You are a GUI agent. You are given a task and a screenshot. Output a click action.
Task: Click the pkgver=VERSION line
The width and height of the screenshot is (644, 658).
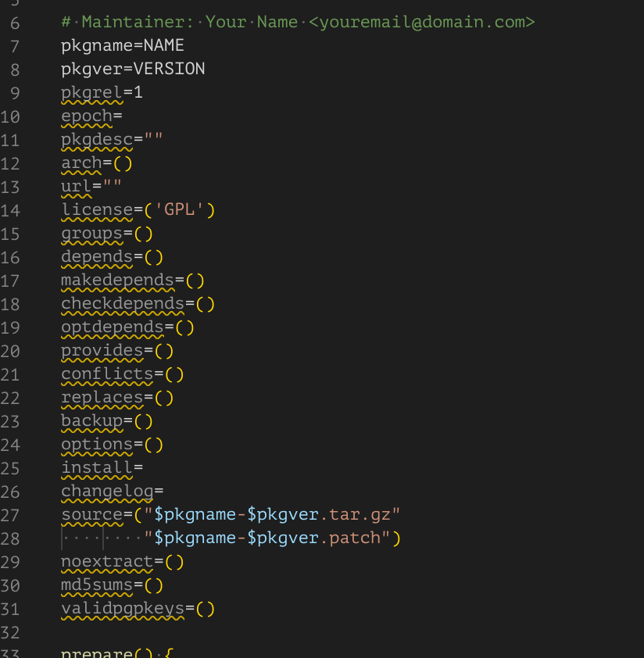point(133,69)
